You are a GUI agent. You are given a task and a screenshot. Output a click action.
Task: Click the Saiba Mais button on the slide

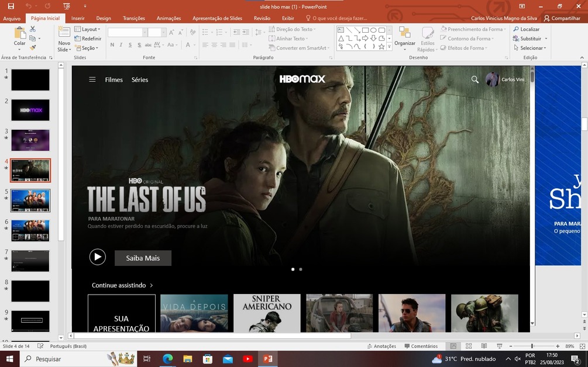143,258
